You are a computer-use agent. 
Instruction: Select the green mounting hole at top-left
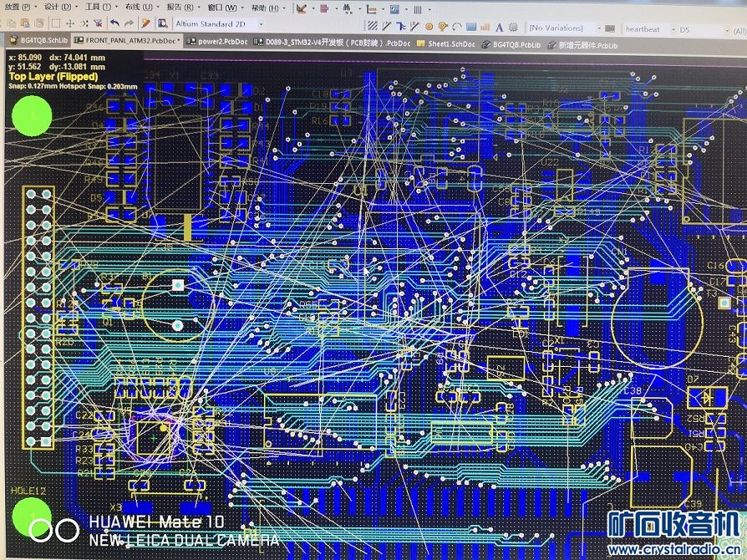[32, 116]
